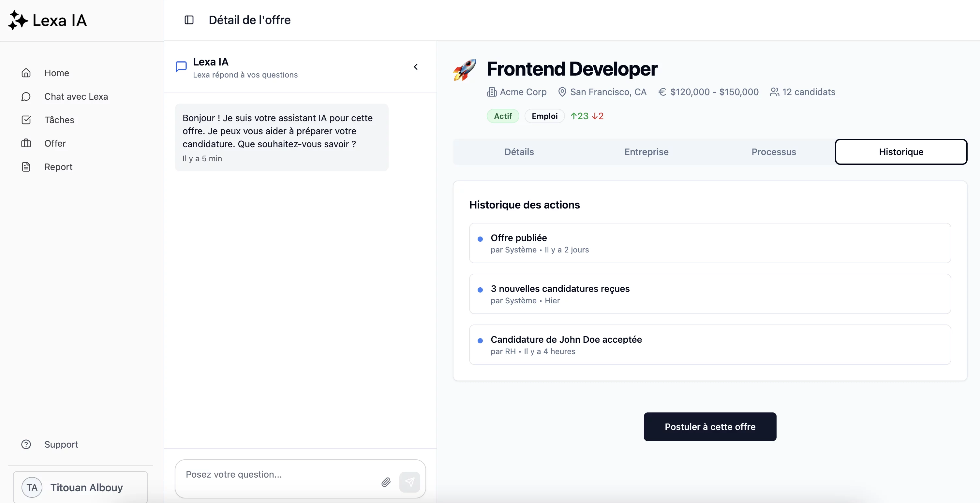Image resolution: width=980 pixels, height=503 pixels.
Task: Click blue dot beside Offre publiée
Action: click(480, 239)
